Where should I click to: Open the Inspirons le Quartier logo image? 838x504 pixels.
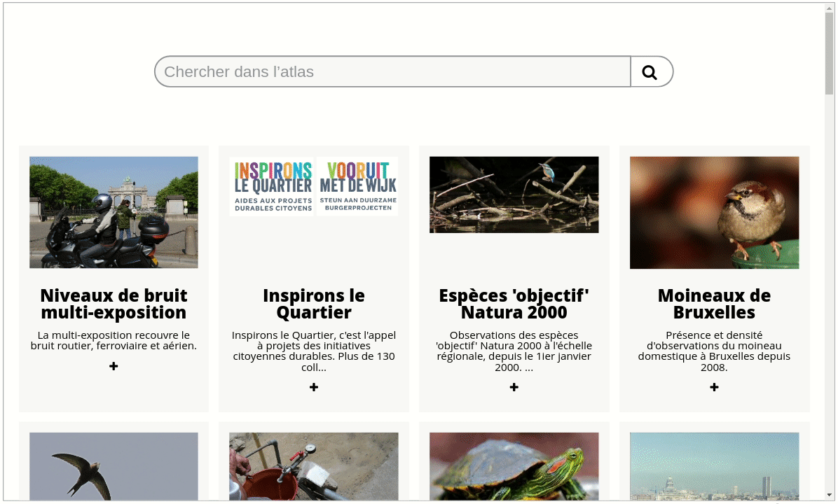[273, 186]
